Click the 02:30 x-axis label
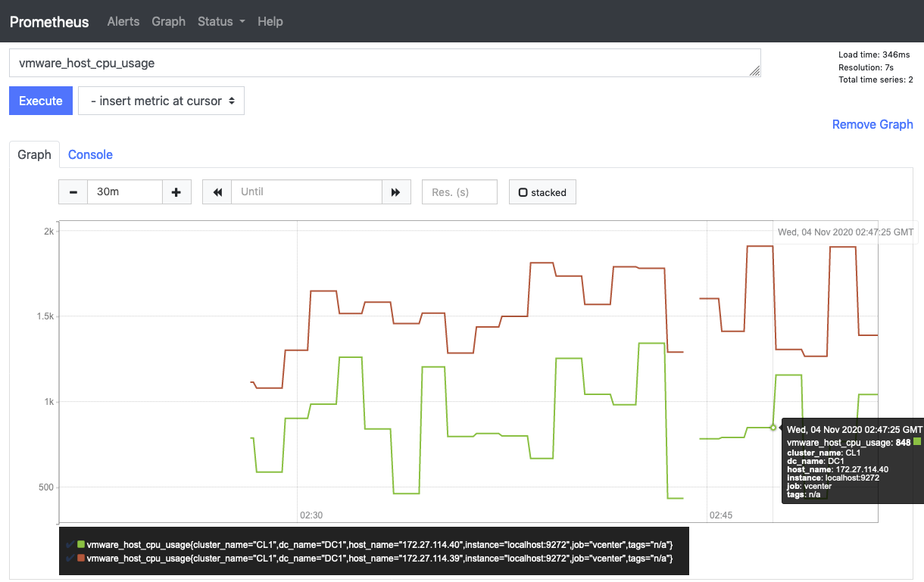The width and height of the screenshot is (924, 582). (311, 515)
